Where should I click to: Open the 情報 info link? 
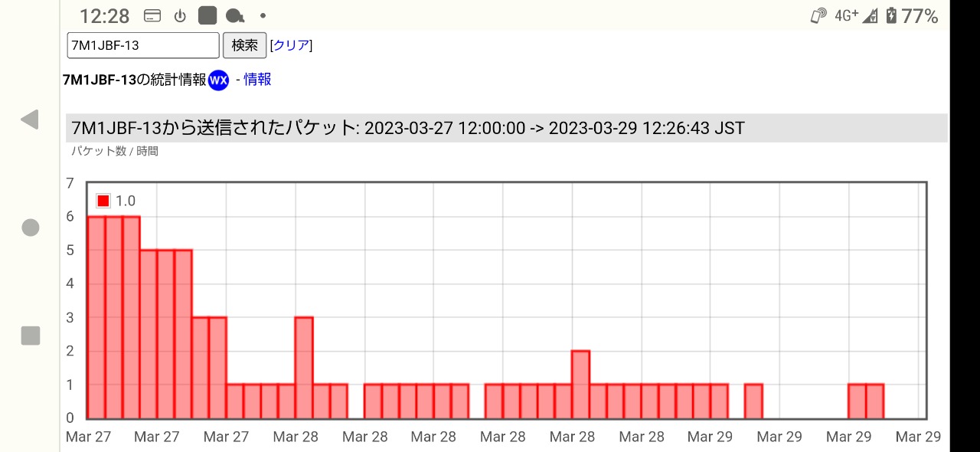point(257,80)
